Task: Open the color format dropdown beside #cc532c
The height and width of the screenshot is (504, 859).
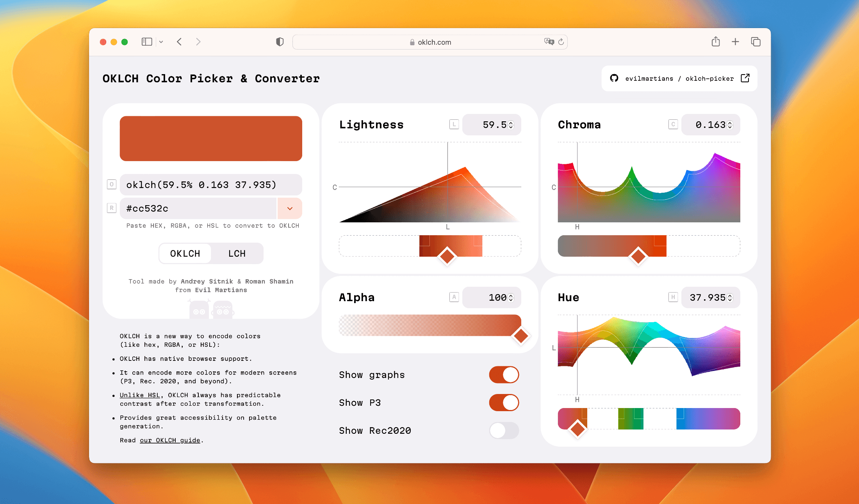Action: 290,208
